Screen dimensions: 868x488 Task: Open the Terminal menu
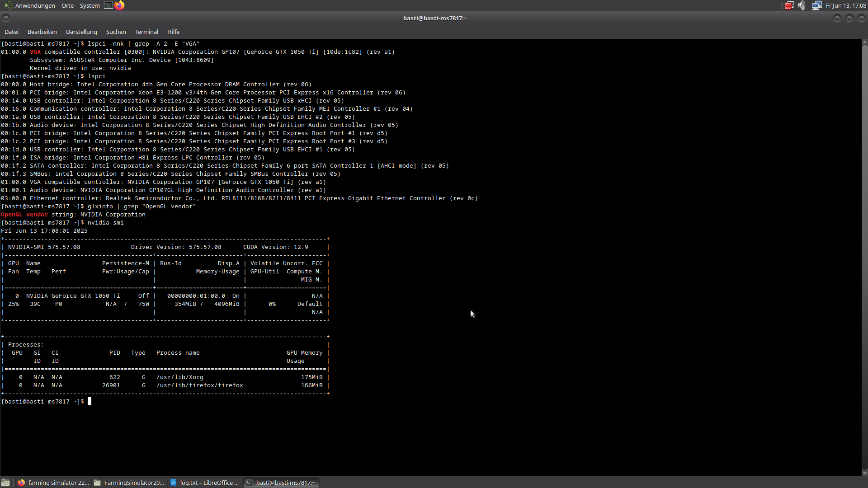[x=146, y=32]
